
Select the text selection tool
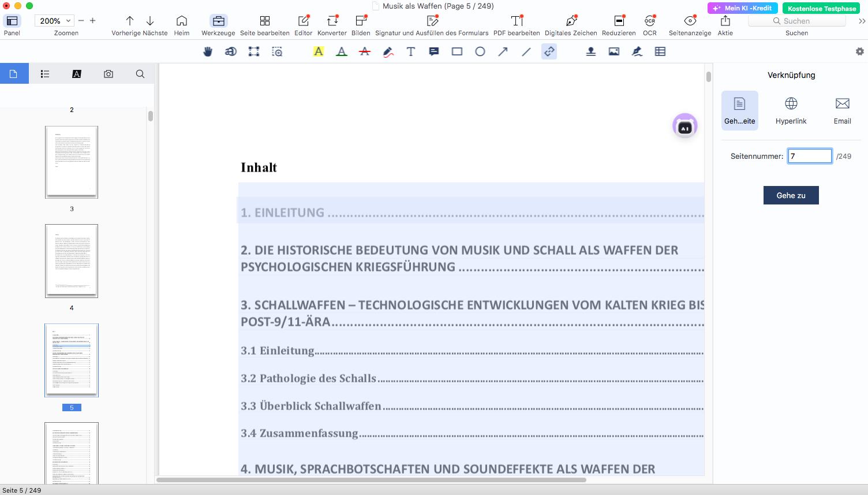(x=231, y=51)
